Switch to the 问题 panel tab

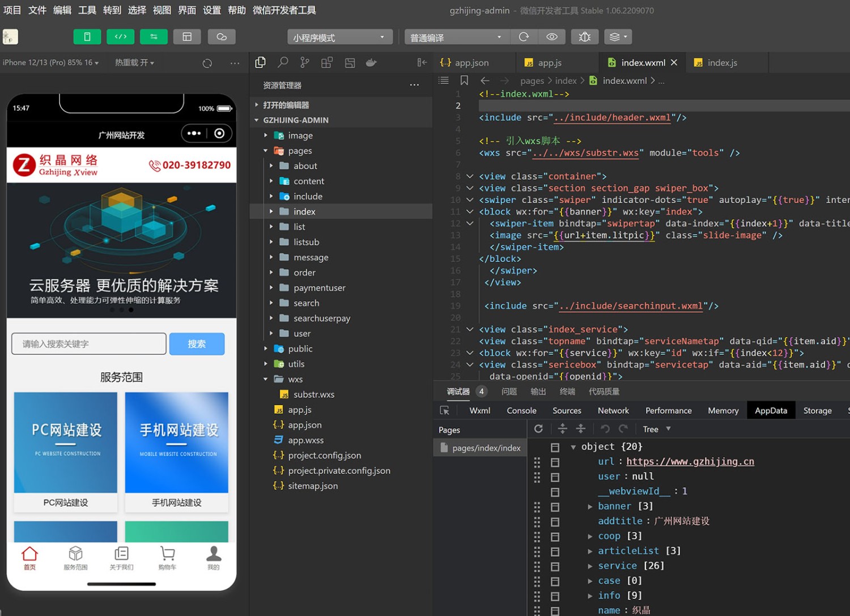pos(509,392)
